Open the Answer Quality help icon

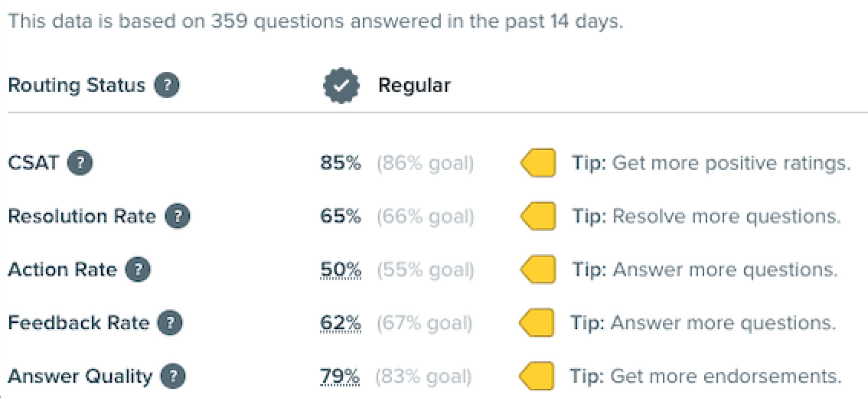point(174,377)
